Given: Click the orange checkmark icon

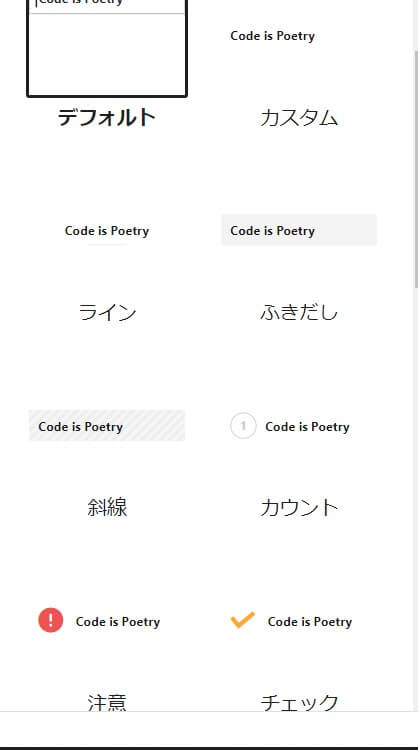Looking at the screenshot, I should [x=242, y=620].
